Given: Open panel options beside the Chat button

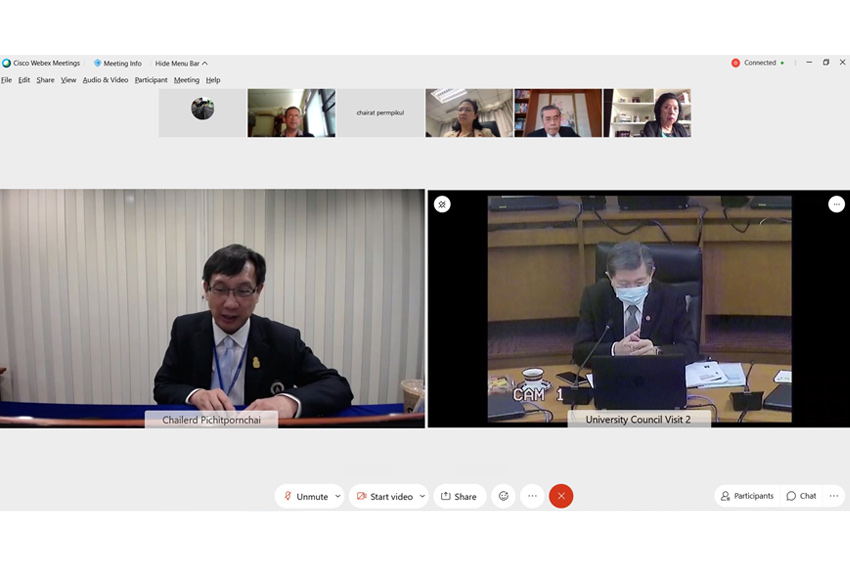Looking at the screenshot, I should [x=833, y=496].
